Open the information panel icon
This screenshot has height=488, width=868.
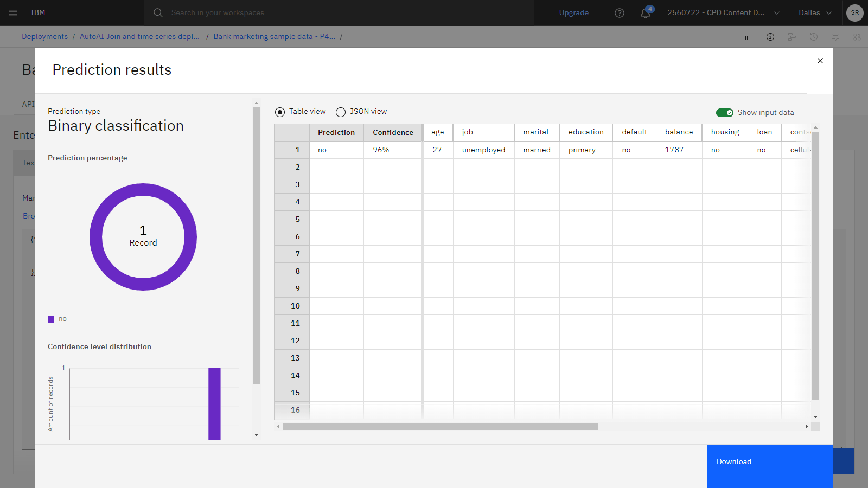[770, 37]
